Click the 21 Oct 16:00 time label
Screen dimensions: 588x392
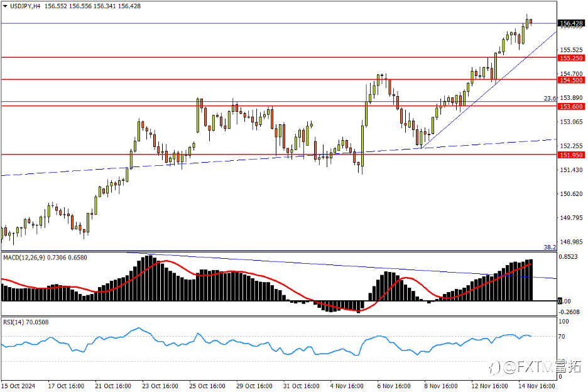(113, 386)
